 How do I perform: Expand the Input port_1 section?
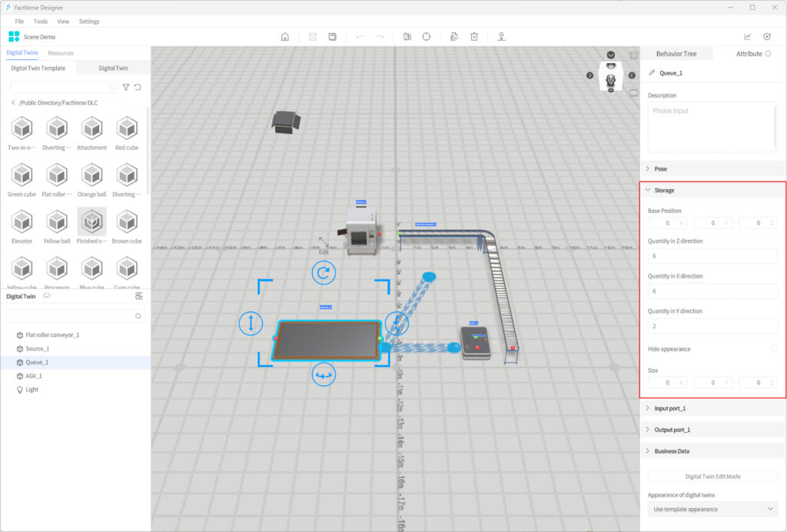click(x=712, y=408)
